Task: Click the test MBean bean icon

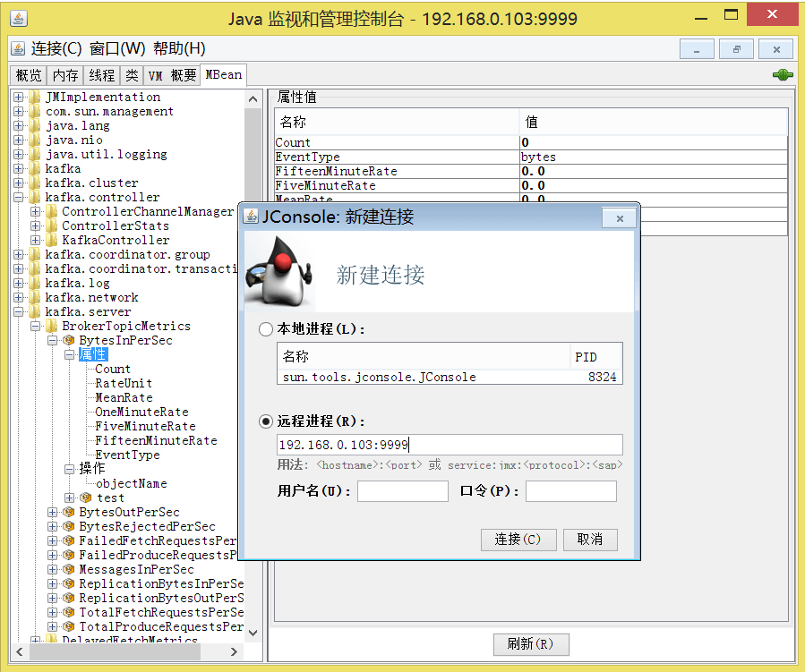Action: coord(86,498)
